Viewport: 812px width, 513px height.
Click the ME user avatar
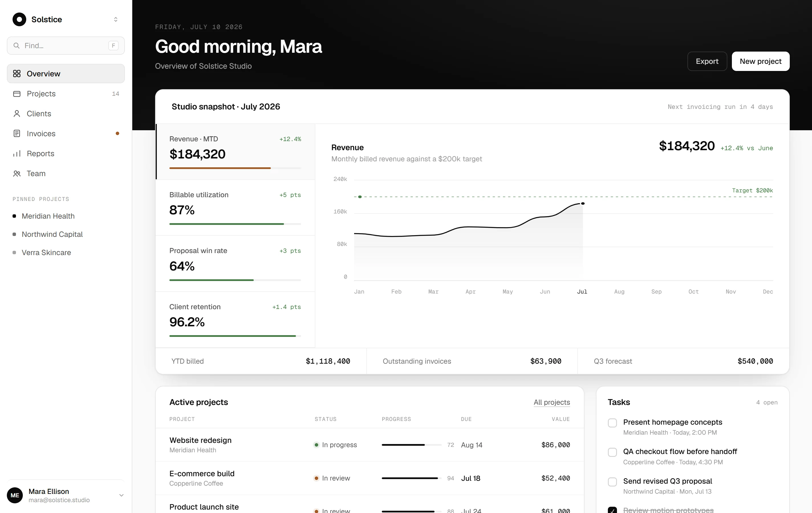pyautogui.click(x=15, y=495)
